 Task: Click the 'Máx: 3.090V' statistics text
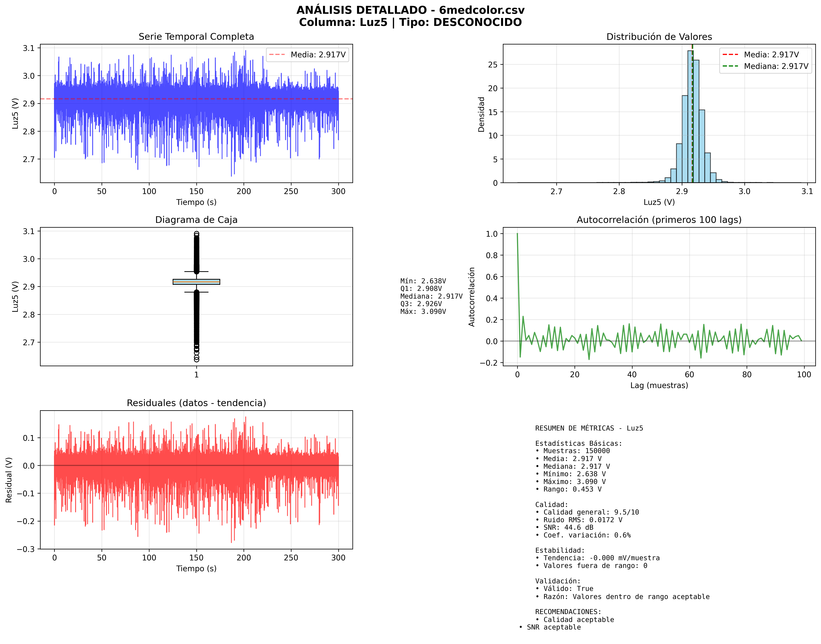423,311
